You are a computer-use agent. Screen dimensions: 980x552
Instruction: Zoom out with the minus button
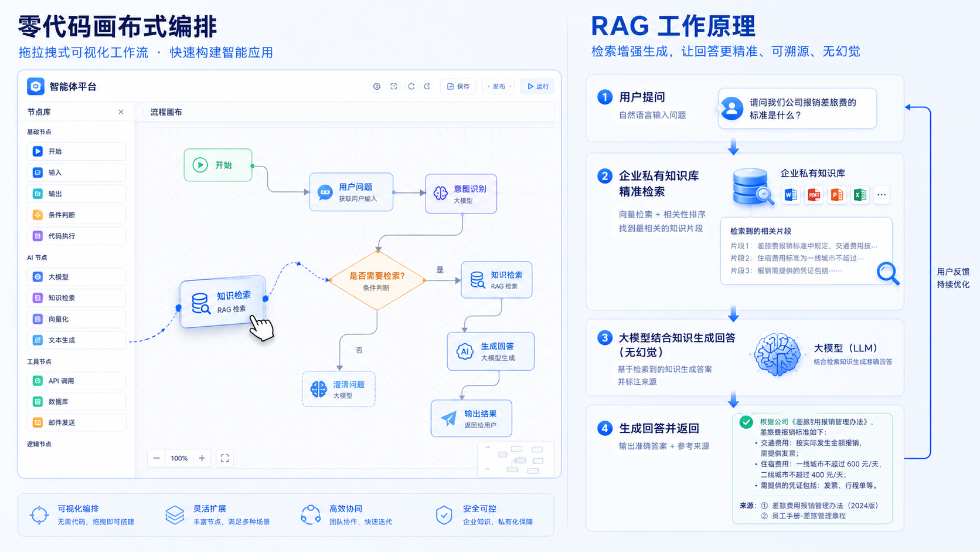(156, 458)
